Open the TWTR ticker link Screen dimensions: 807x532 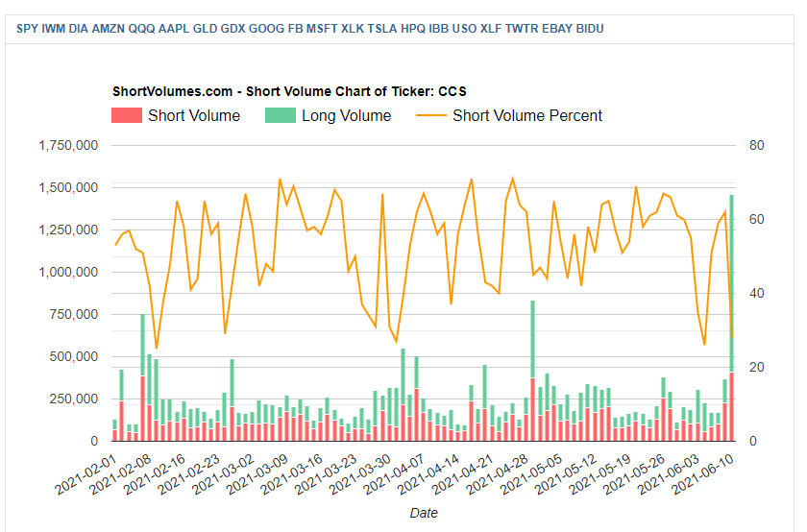[521, 29]
